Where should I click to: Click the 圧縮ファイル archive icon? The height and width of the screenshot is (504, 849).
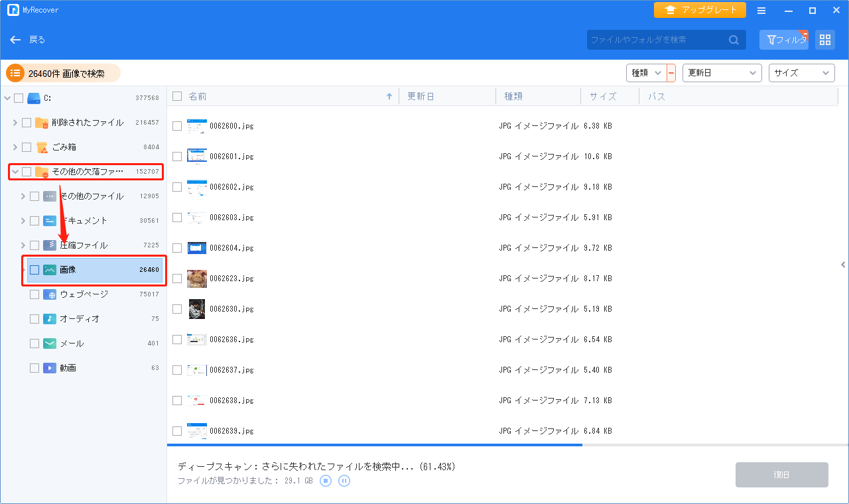[50, 245]
